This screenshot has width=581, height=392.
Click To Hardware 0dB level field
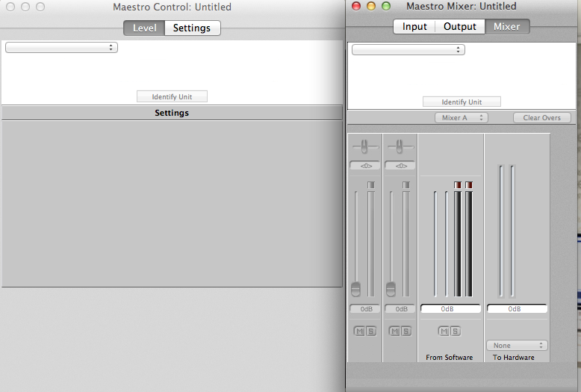(x=517, y=308)
